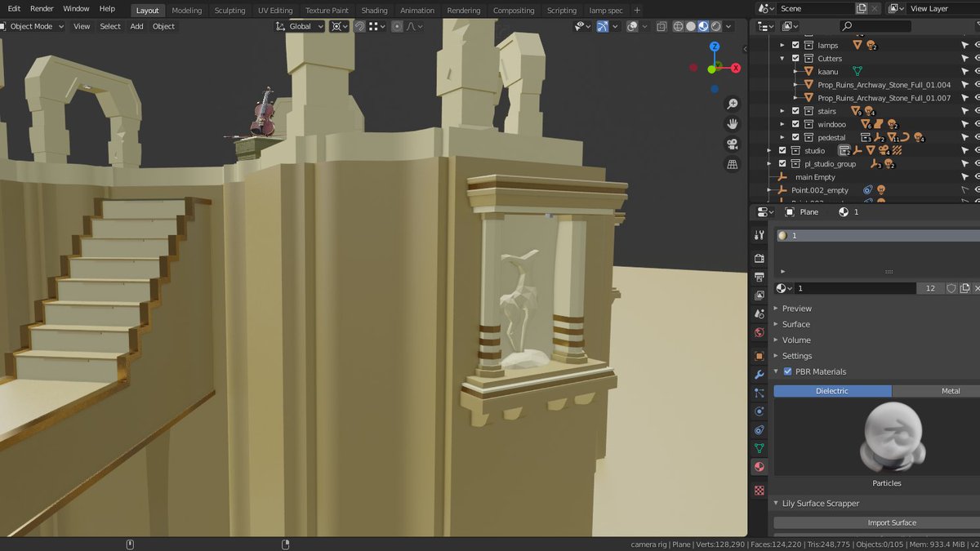The image size is (980, 551).
Task: Add a new workspace with the plus button
Action: (x=637, y=11)
